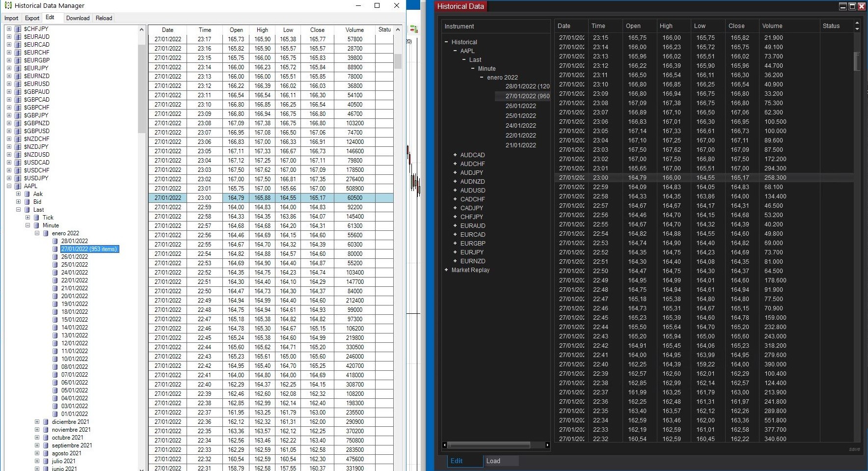The width and height of the screenshot is (868, 471).
Task: Click the database icon beside $EURAUD
Action: [18, 37]
